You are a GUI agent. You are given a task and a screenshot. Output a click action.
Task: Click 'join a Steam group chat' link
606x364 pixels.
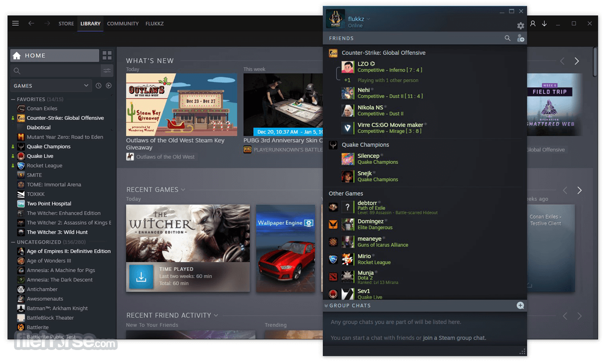click(454, 338)
